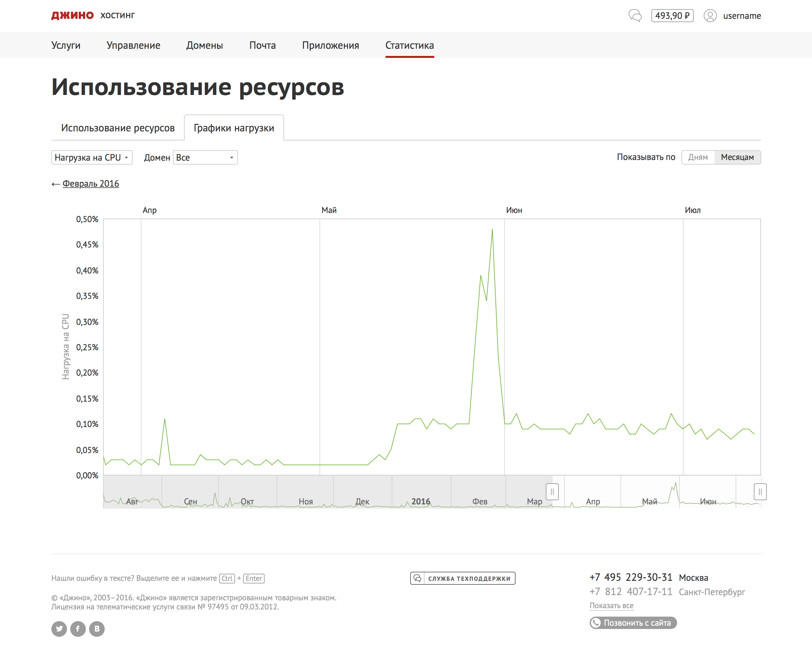
Task: Click the 493,90 ₽ balance button
Action: coord(672,15)
